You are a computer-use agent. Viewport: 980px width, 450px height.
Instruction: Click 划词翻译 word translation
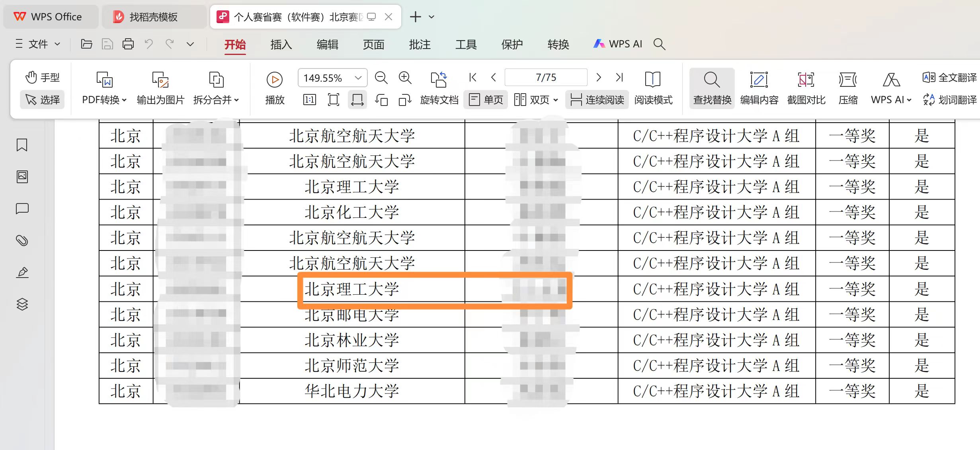[x=950, y=100]
